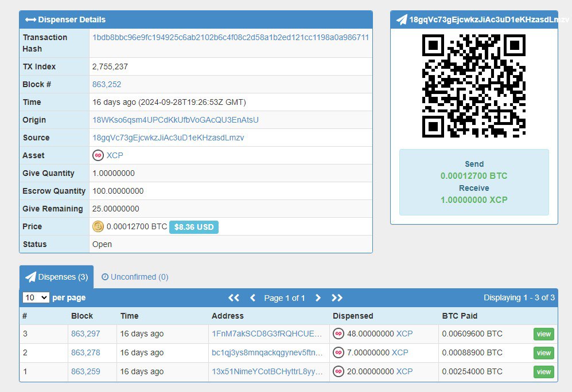Image resolution: width=572 pixels, height=392 pixels.
Task: Click the $8.36 USD price badge
Action: tap(194, 227)
